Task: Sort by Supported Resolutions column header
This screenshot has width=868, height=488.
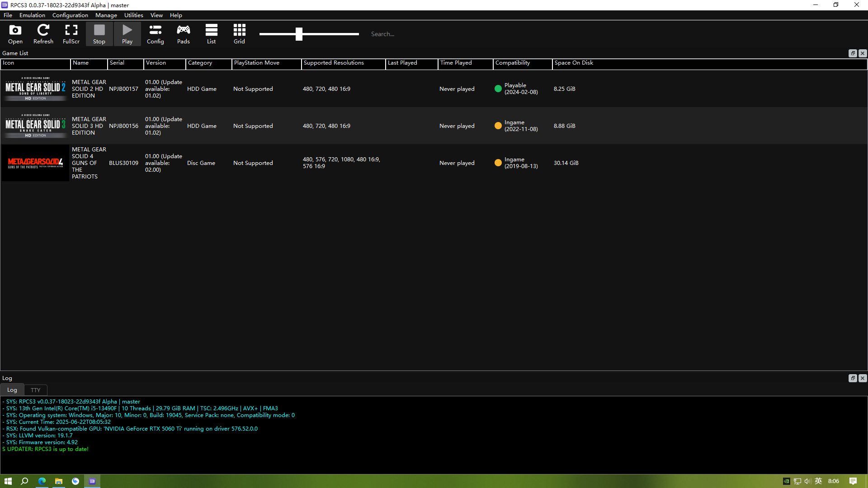Action: click(x=343, y=63)
